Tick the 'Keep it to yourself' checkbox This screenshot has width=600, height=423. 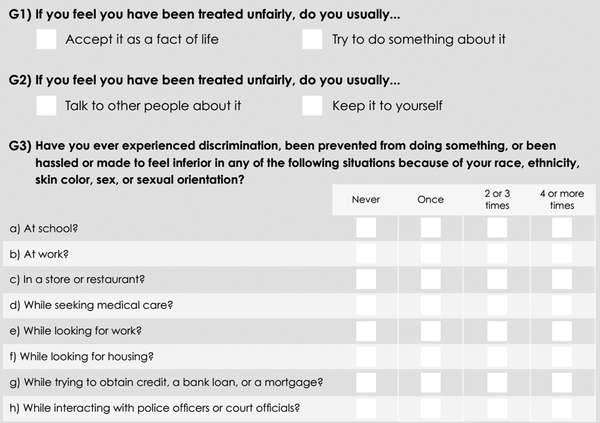(x=312, y=106)
